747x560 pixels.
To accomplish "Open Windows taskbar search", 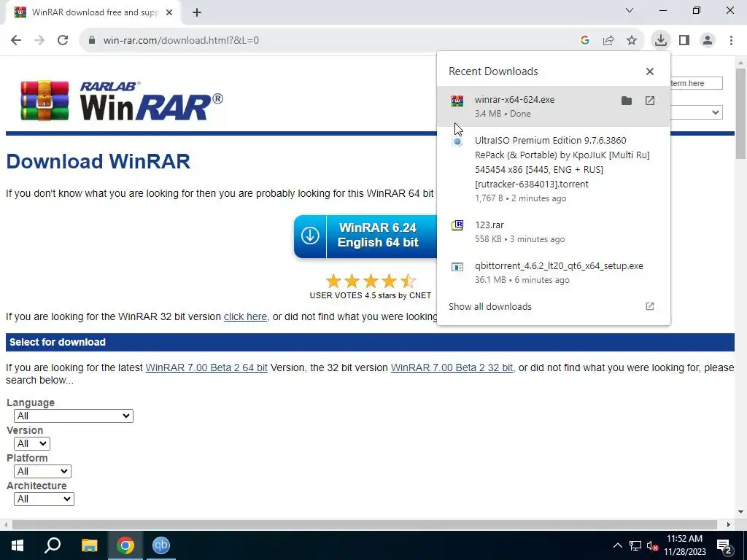I will coord(53,545).
